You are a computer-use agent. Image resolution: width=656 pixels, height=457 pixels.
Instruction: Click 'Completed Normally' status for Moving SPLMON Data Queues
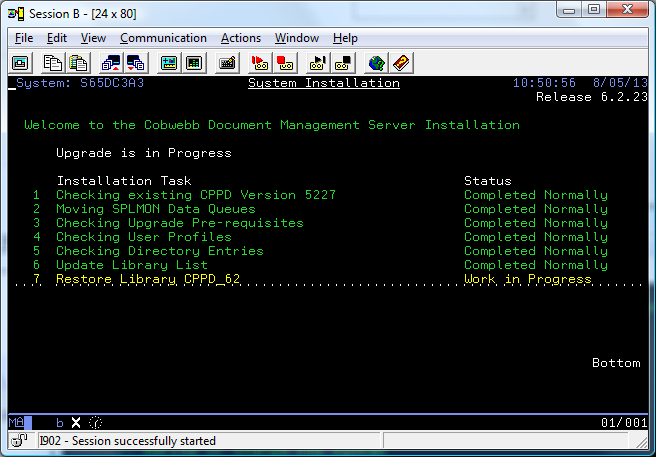[x=536, y=209]
